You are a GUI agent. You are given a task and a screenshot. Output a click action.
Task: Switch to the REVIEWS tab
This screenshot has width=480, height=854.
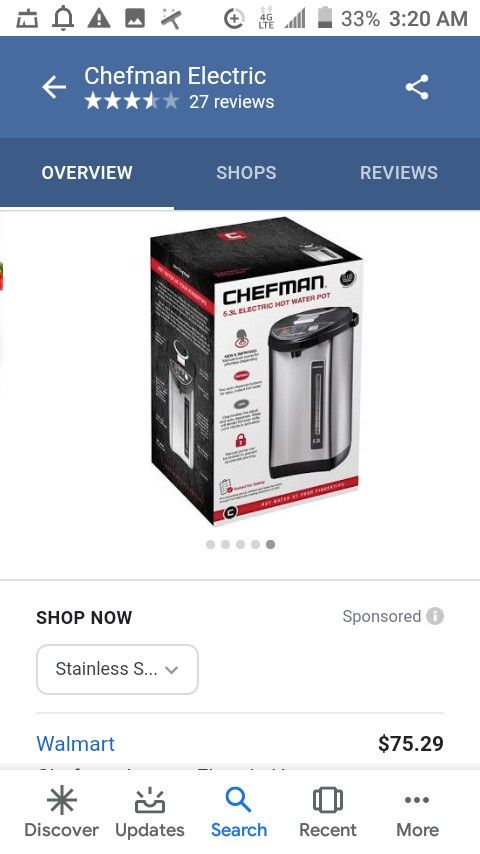pyautogui.click(x=399, y=173)
